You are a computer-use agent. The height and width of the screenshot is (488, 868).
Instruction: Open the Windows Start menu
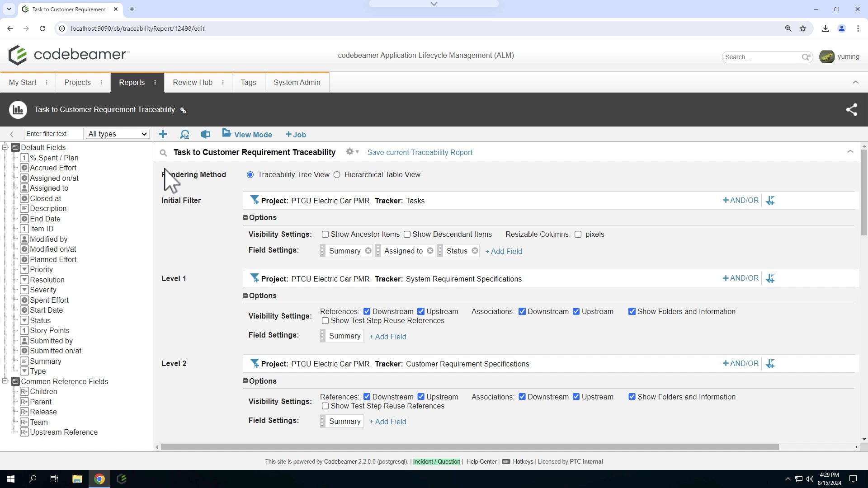click(x=11, y=479)
